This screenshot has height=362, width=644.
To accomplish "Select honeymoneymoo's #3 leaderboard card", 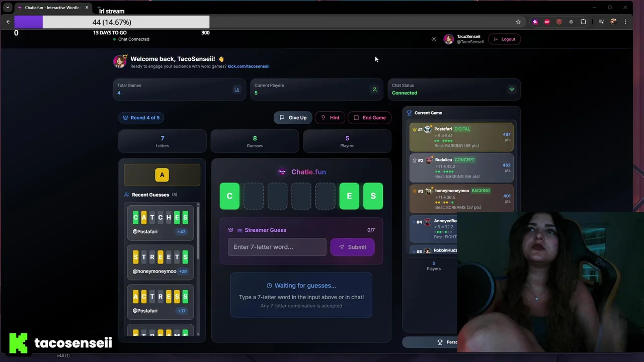I will click(x=461, y=199).
